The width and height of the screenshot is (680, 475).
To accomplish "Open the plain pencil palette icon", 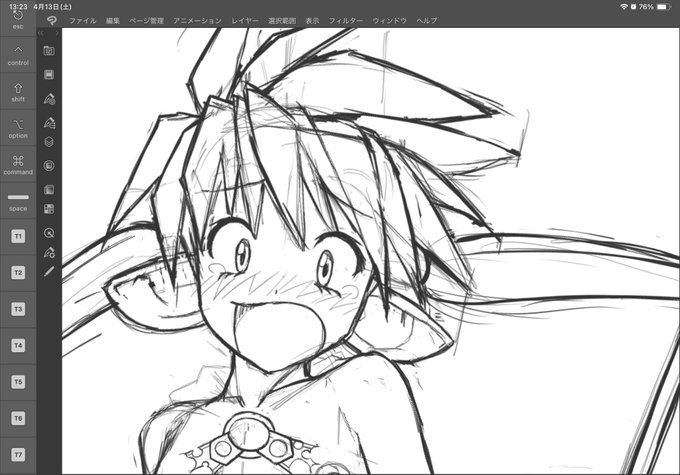I will (x=49, y=272).
